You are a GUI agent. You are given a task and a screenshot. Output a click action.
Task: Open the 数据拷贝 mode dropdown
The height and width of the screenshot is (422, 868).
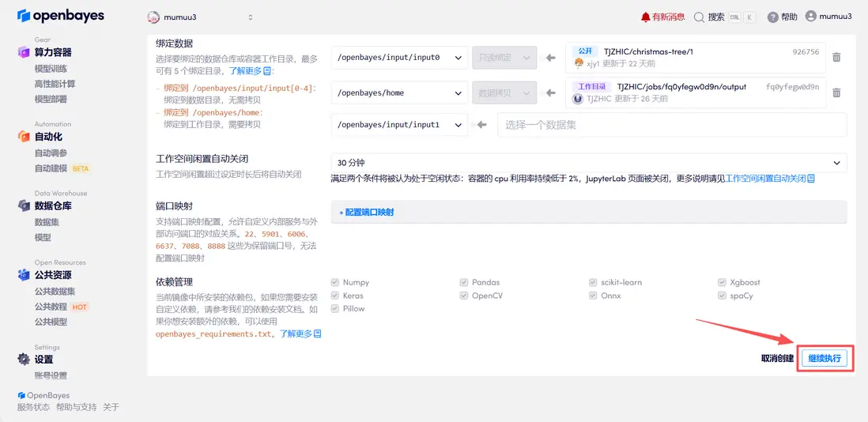[504, 93]
